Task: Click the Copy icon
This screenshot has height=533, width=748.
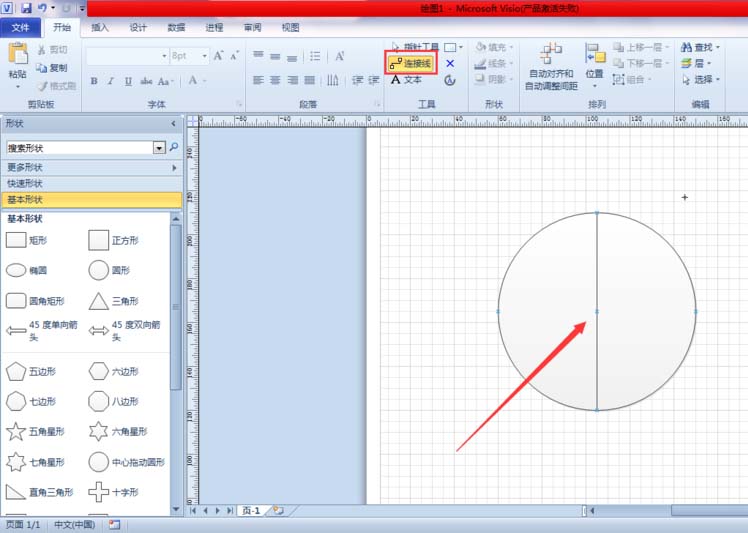Action: 42,68
